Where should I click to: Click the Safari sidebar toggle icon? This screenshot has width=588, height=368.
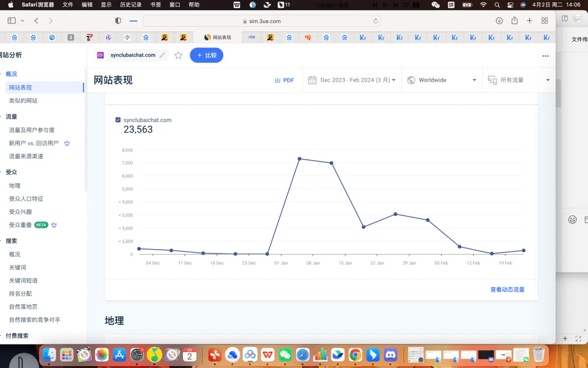[11, 21]
